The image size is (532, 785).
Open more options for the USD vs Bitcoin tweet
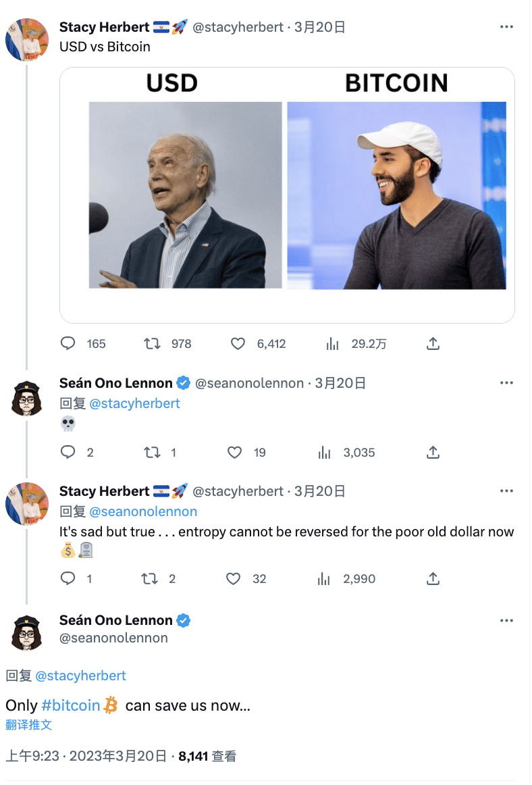pyautogui.click(x=506, y=27)
